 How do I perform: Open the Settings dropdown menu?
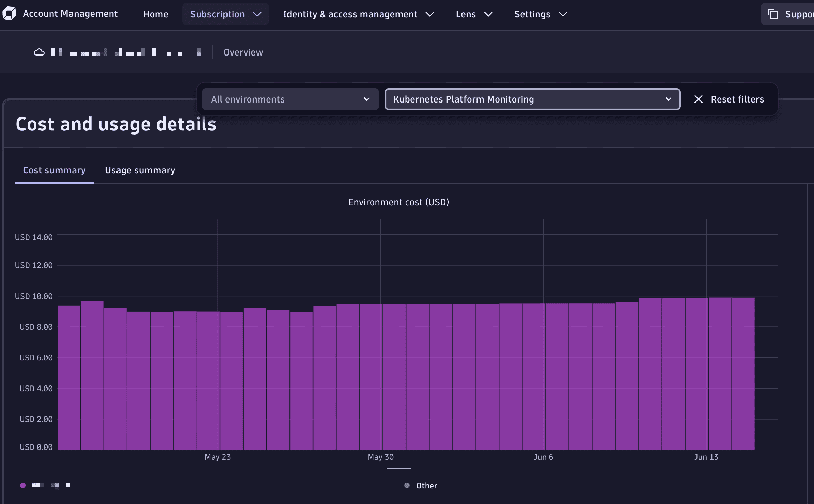pyautogui.click(x=541, y=14)
